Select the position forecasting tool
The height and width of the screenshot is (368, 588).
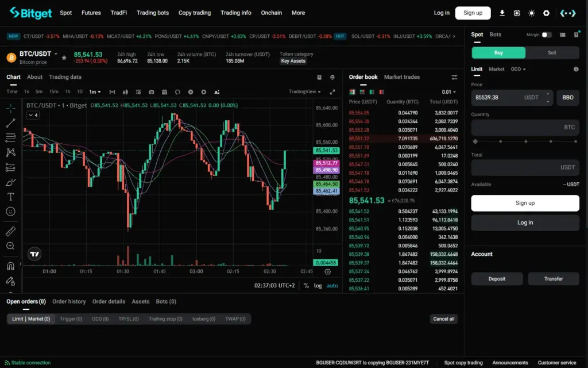[x=10, y=167]
